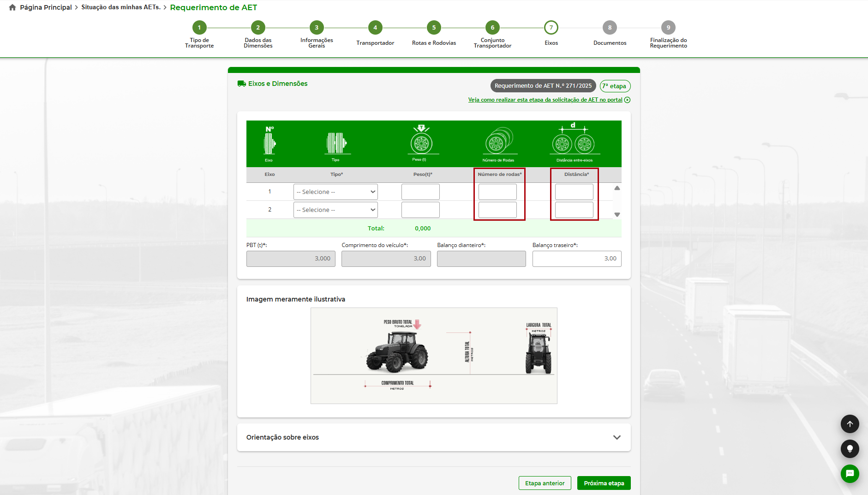Click the truck icon beside Eixos e Dimensões

point(241,84)
